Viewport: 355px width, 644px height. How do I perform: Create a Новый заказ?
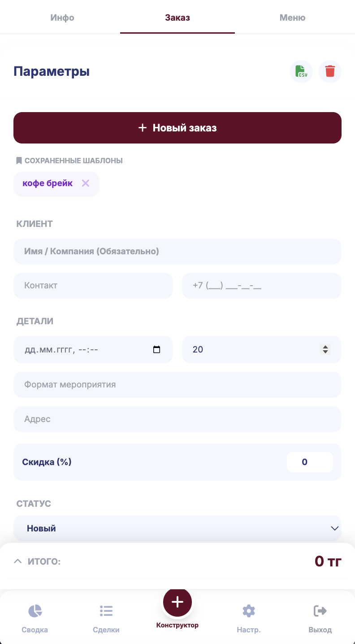(177, 128)
